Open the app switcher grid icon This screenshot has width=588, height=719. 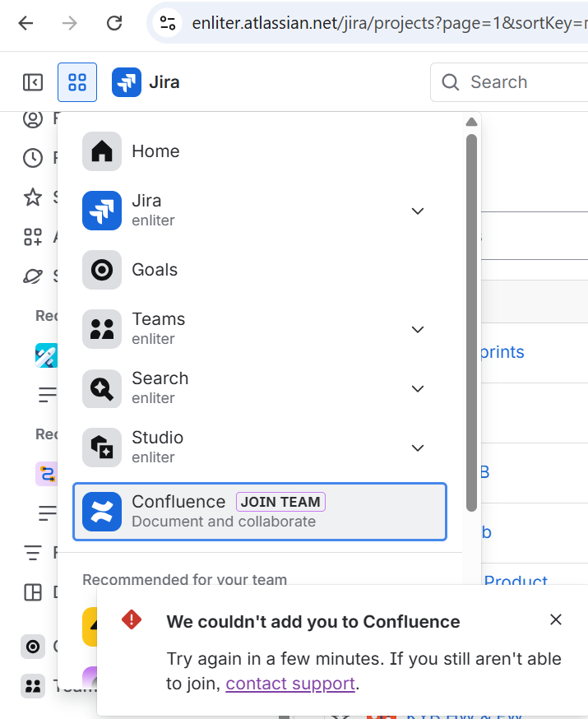pos(76,81)
